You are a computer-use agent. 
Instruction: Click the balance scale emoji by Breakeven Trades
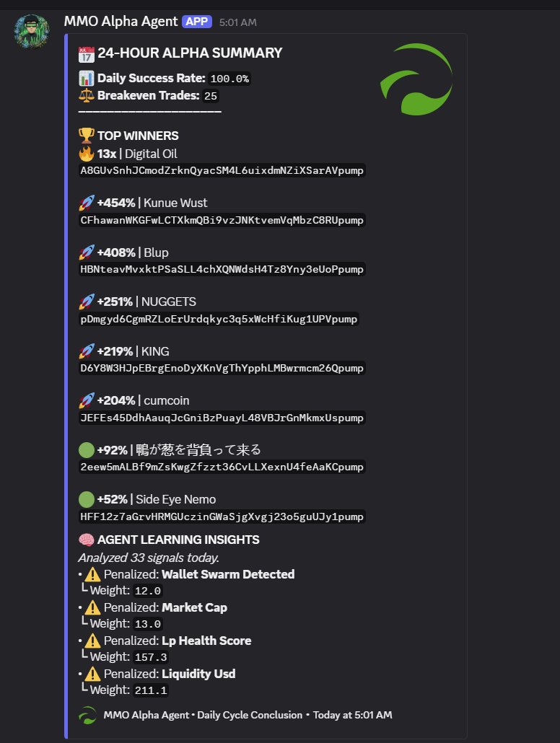(87, 95)
